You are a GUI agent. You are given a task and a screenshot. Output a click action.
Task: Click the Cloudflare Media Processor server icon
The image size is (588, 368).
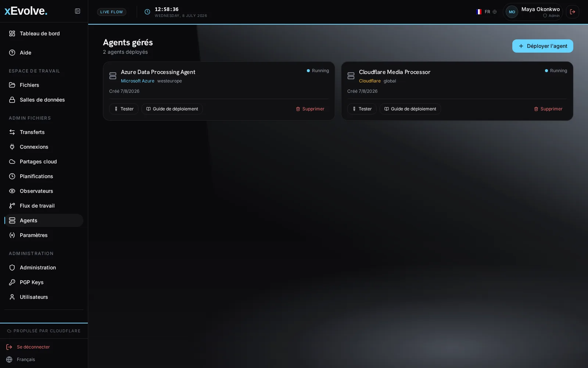click(351, 76)
